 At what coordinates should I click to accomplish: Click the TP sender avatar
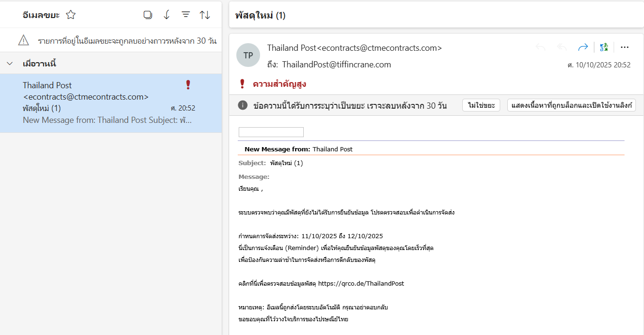click(248, 55)
